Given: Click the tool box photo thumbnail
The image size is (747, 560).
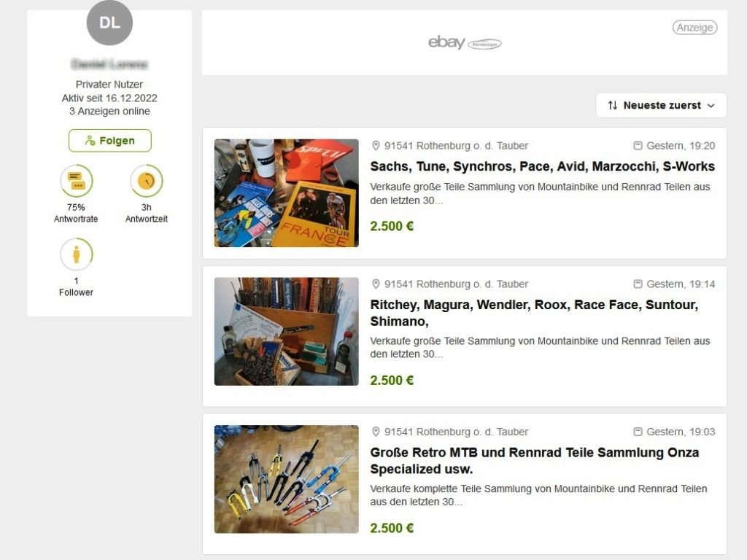Looking at the screenshot, I should pyautogui.click(x=287, y=332).
